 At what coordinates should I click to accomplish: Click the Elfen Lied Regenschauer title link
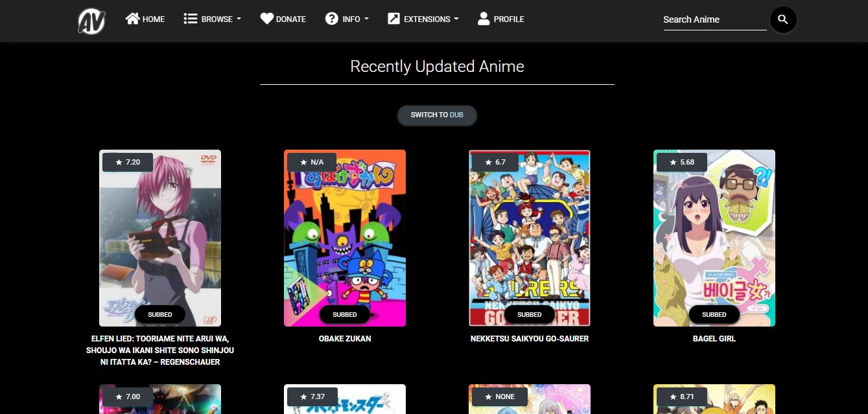pyautogui.click(x=160, y=351)
